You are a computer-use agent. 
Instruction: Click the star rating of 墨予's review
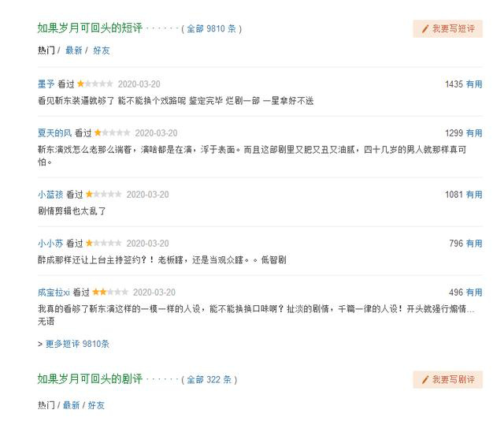click(95, 84)
